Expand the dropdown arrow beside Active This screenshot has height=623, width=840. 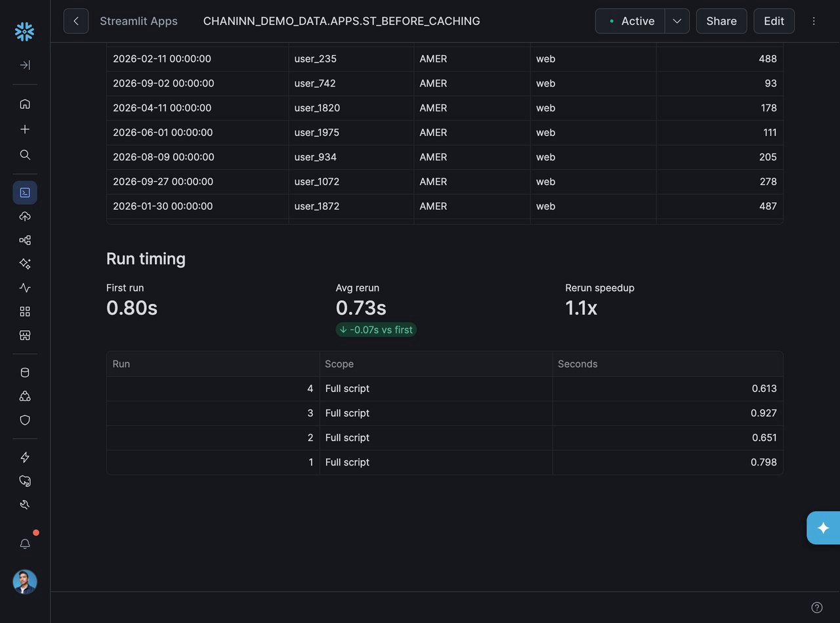coord(677,21)
